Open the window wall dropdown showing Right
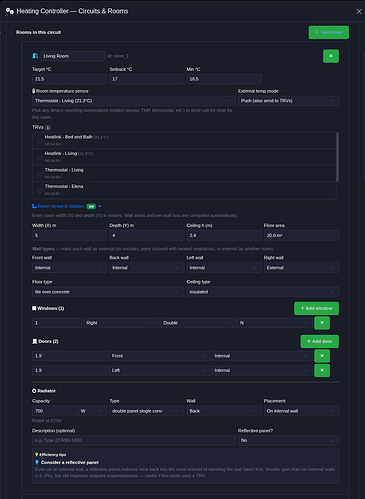The height and width of the screenshot is (499, 365). click(x=121, y=323)
